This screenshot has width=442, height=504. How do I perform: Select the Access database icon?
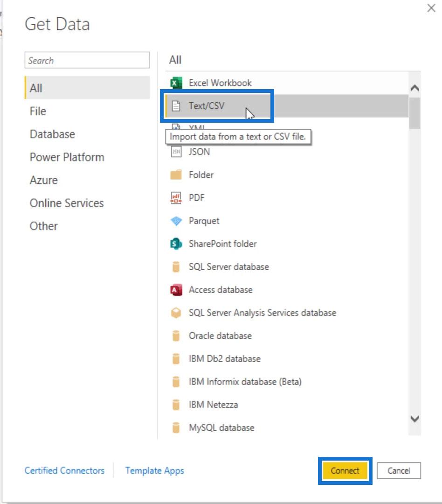[x=176, y=290]
